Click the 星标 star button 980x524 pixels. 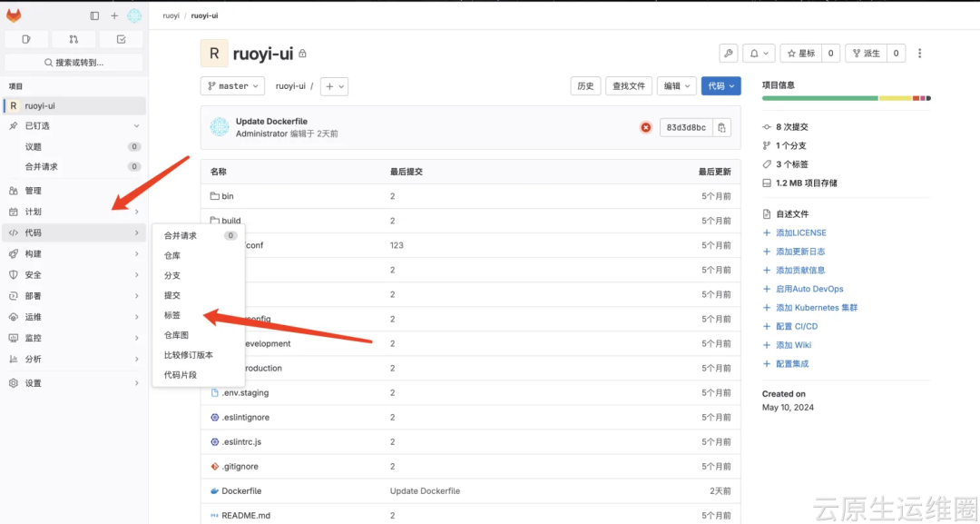coord(801,54)
